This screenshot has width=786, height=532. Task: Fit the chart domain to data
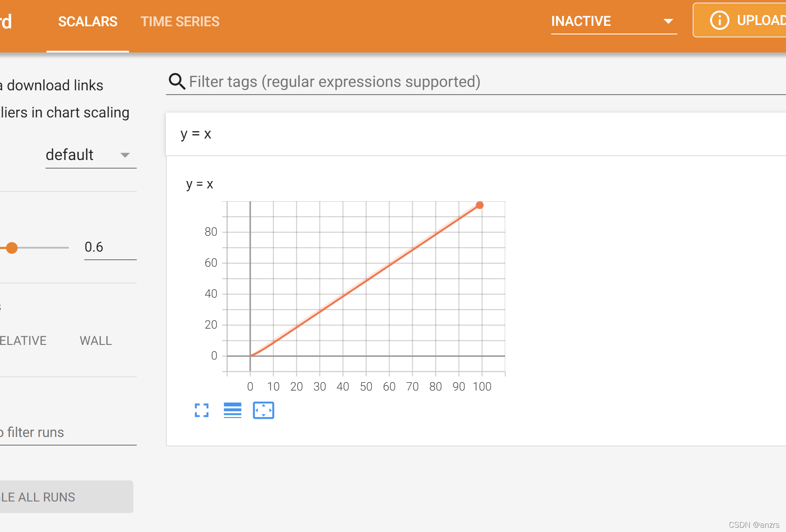coord(264,410)
